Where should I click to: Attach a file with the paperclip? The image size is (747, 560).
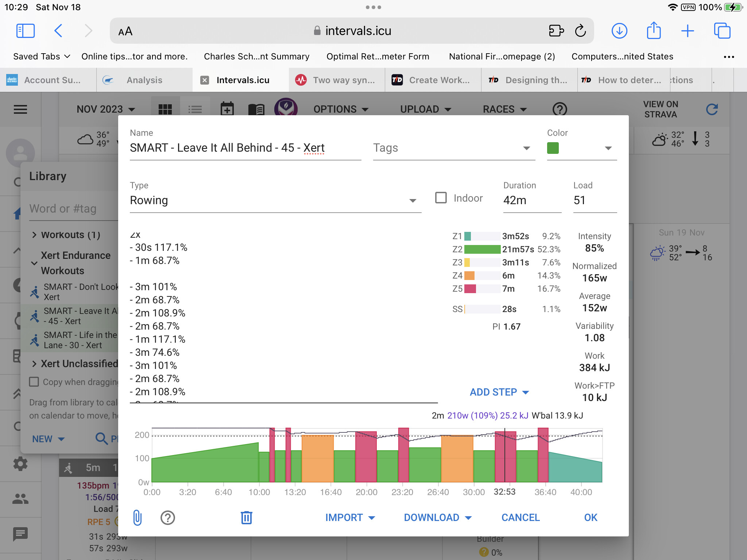click(137, 517)
